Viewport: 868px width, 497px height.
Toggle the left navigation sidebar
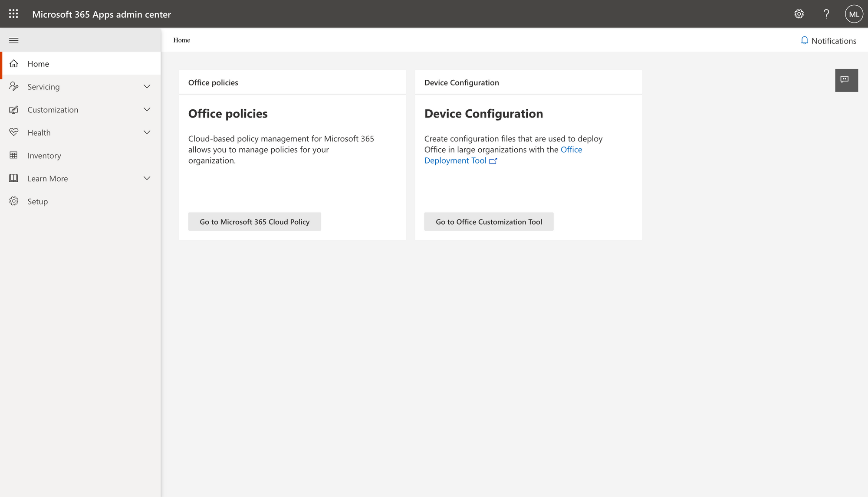(13, 40)
